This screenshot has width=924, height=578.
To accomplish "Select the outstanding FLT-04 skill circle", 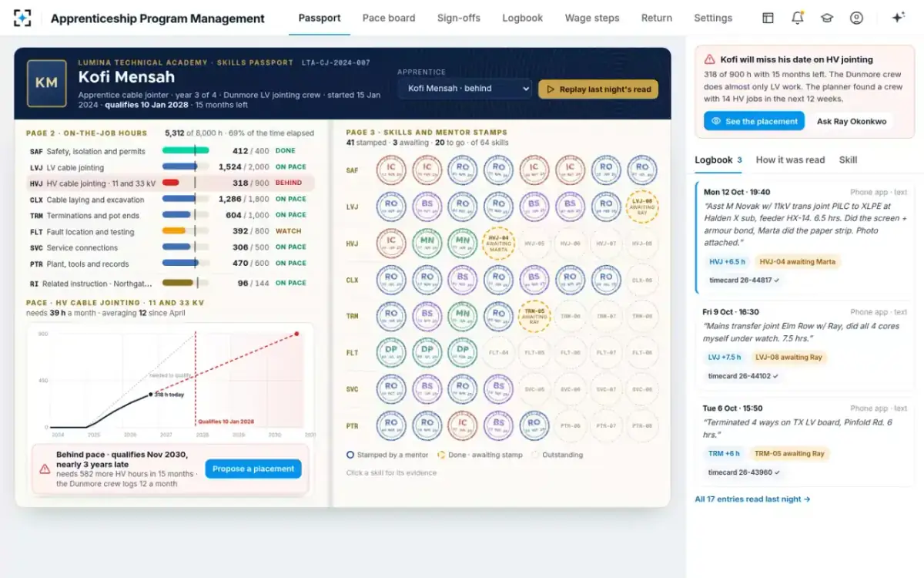I will point(498,352).
